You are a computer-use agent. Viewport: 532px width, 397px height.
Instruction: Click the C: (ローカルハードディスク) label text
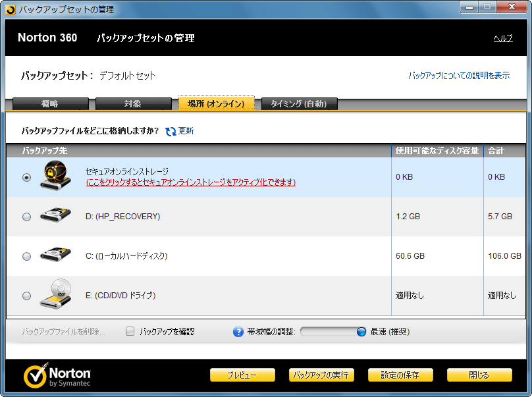pos(126,256)
